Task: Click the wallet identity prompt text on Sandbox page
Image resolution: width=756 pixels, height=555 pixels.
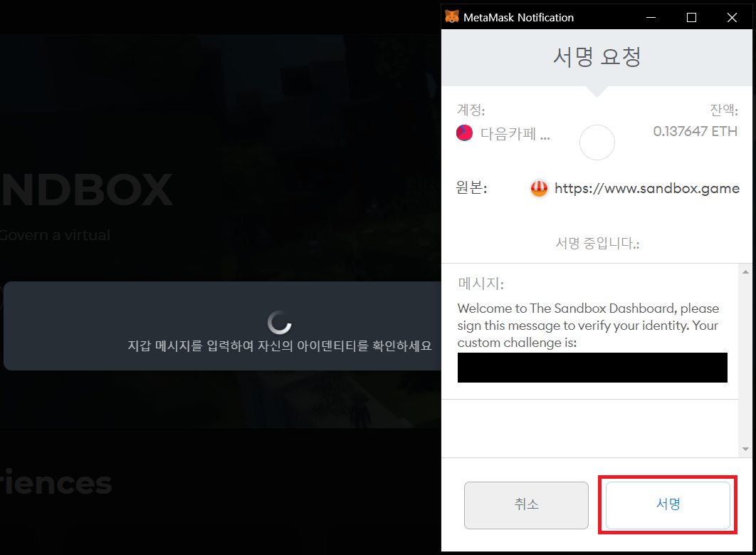Action: (280, 346)
